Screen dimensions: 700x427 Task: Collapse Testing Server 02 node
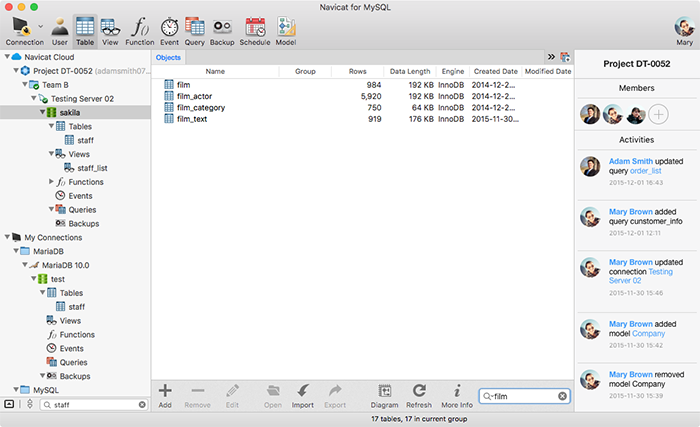(x=33, y=98)
